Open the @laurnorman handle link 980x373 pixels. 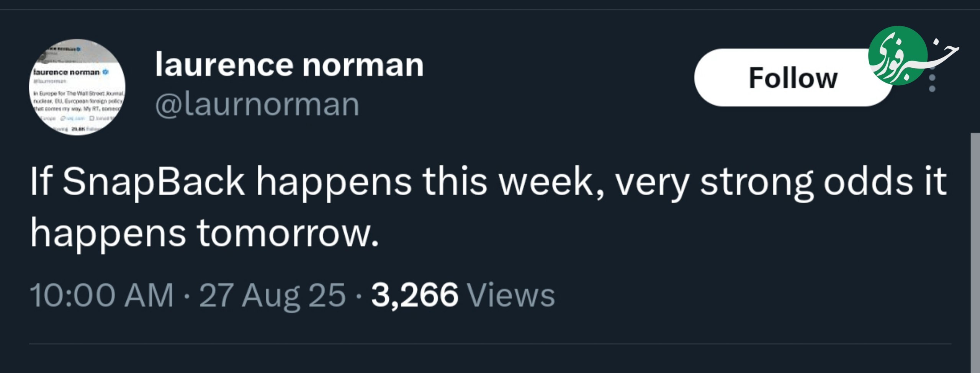coord(257,104)
